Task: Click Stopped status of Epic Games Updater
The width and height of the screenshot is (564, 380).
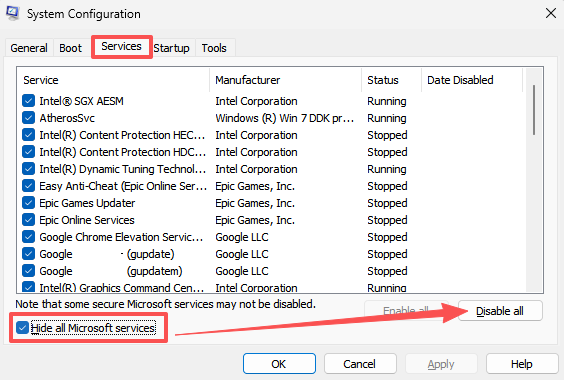Action: tap(387, 203)
